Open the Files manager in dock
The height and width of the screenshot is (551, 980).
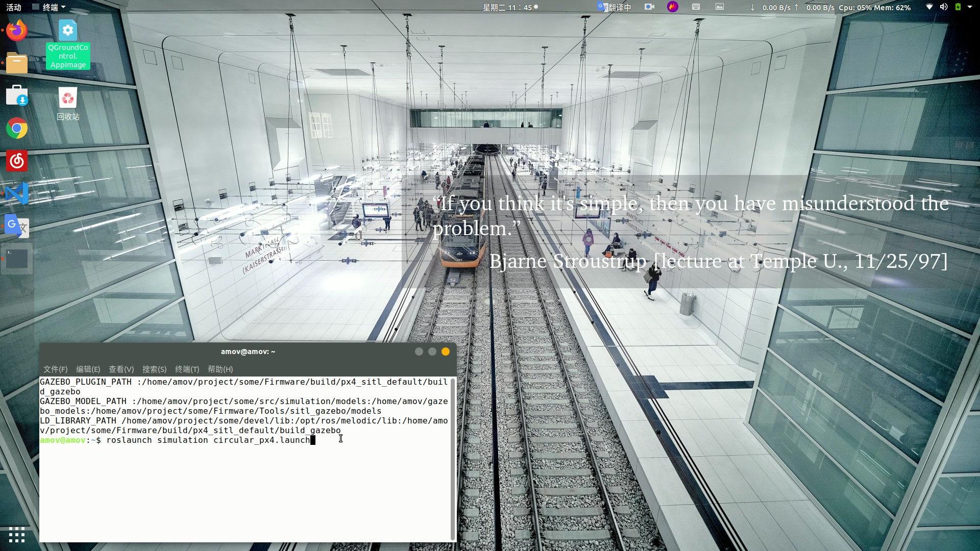click(x=17, y=63)
